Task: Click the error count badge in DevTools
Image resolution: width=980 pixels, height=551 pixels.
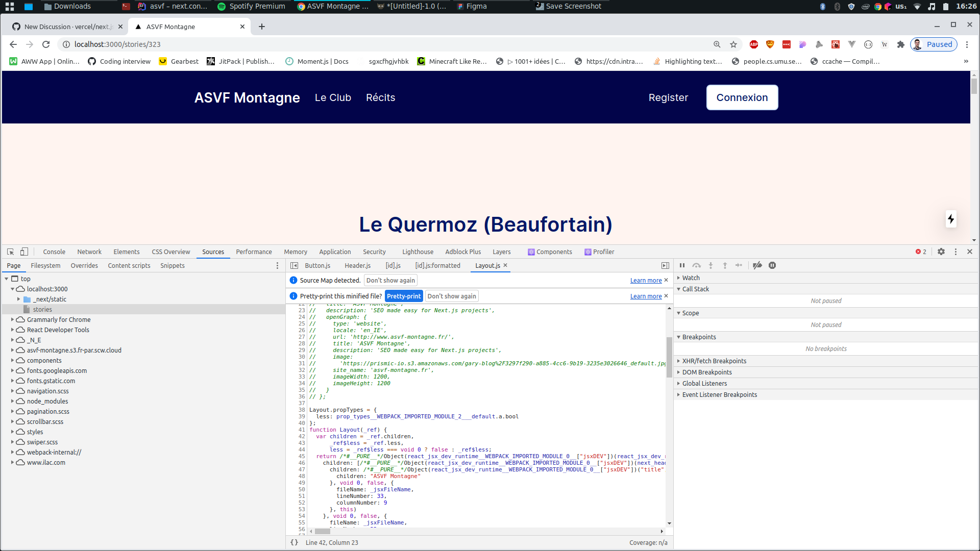Action: pyautogui.click(x=921, y=252)
